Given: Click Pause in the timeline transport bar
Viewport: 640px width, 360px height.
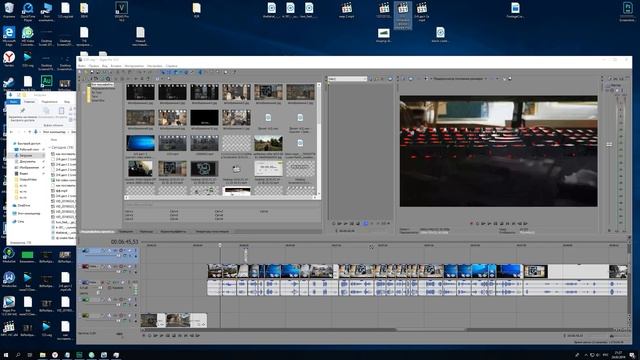Looking at the screenshot, I should pos(168,336).
